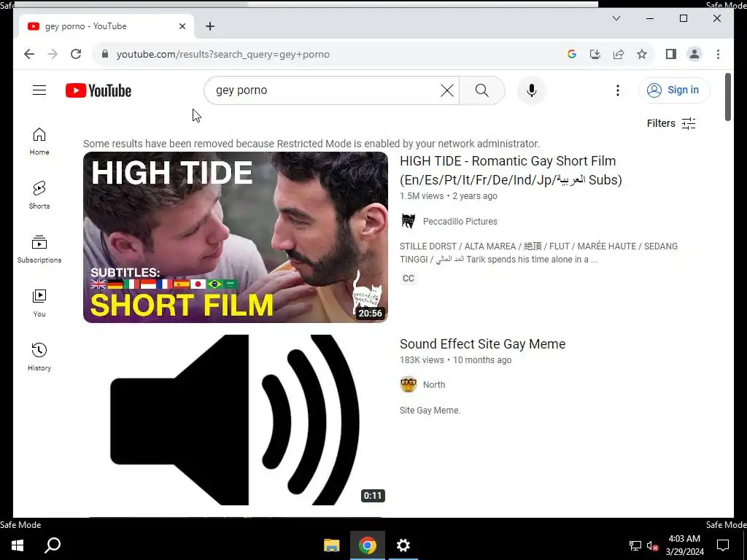This screenshot has width=747, height=560.
Task: Click the '1.5M views • 2 years ago' text
Action: point(449,195)
